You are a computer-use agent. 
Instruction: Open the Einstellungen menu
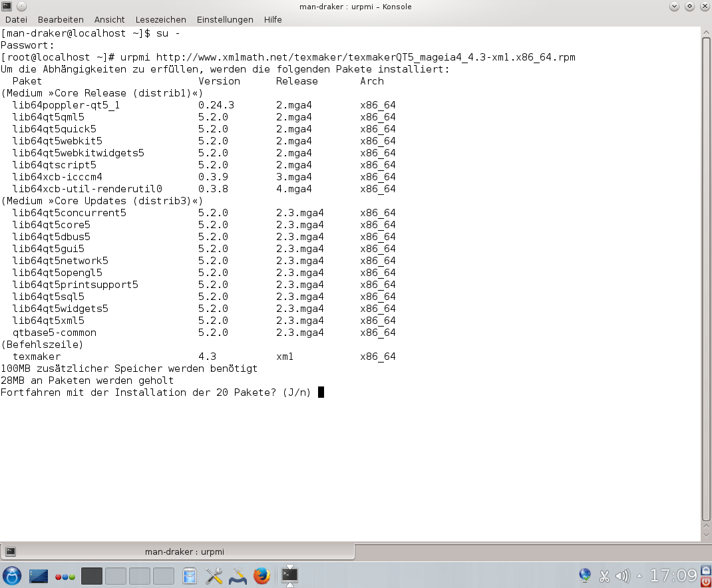click(225, 19)
